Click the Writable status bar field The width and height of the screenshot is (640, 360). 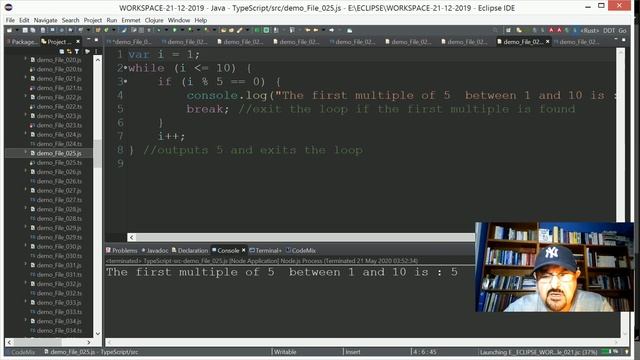(285, 352)
